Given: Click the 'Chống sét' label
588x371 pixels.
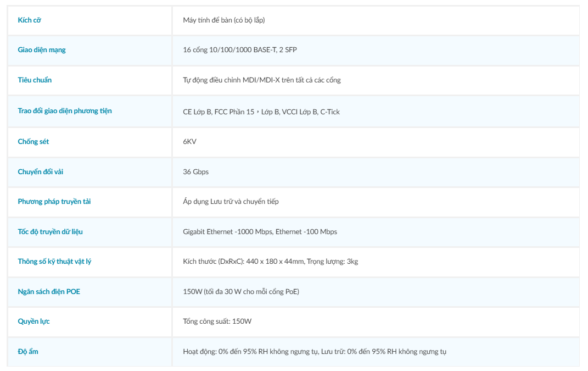Looking at the screenshot, I should click(x=33, y=142).
